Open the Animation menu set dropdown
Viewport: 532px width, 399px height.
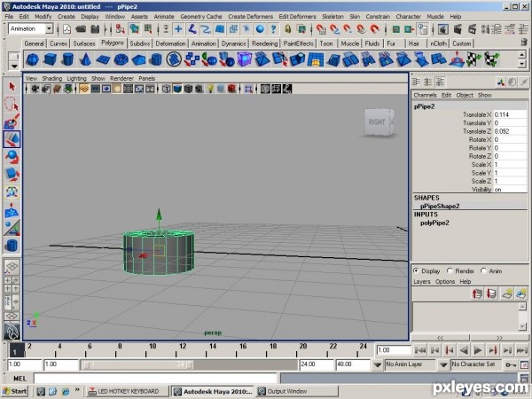pyautogui.click(x=49, y=29)
